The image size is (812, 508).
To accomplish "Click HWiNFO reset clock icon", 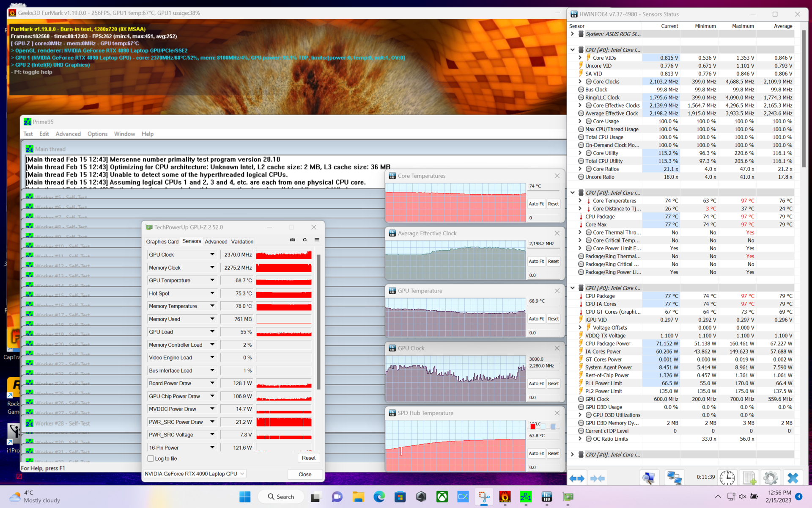I will [727, 478].
